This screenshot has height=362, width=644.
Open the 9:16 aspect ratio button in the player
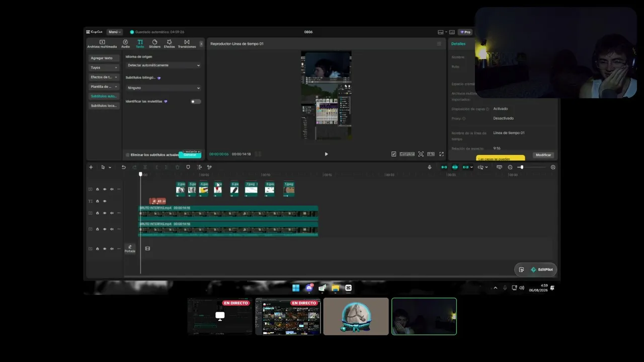click(x=431, y=154)
